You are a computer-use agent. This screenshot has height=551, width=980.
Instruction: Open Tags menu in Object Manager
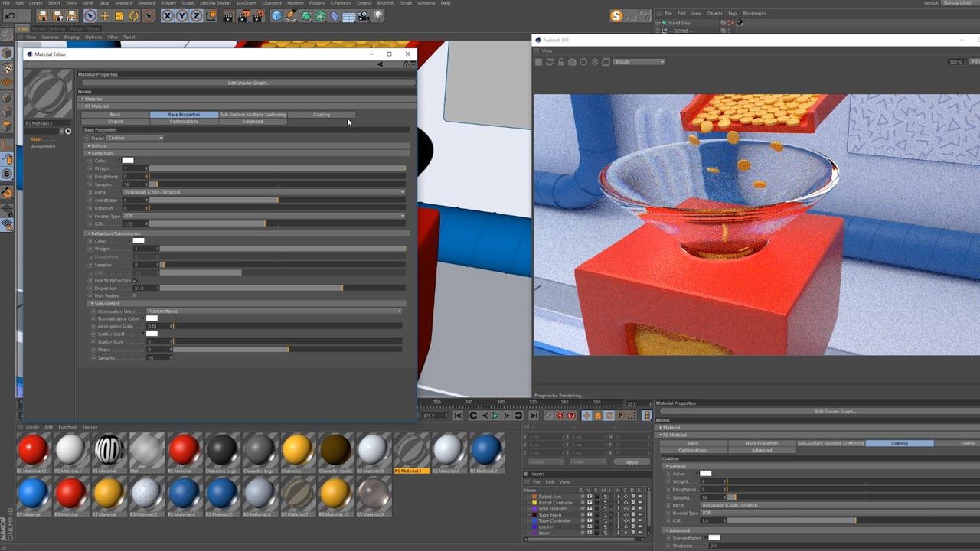click(x=733, y=13)
